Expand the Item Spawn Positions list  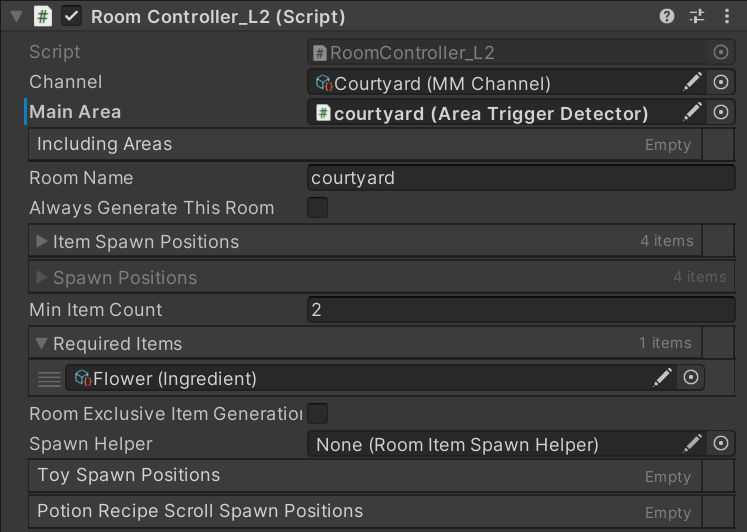pyautogui.click(x=42, y=242)
